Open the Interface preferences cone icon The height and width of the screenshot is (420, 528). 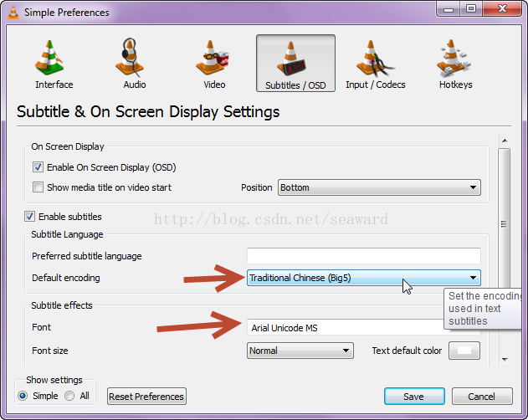click(49, 57)
